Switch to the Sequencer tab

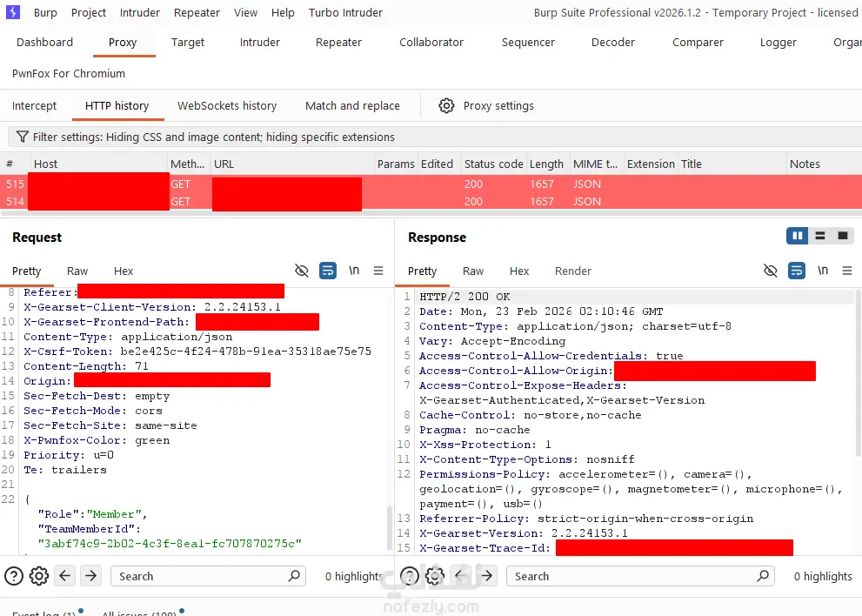528,43
